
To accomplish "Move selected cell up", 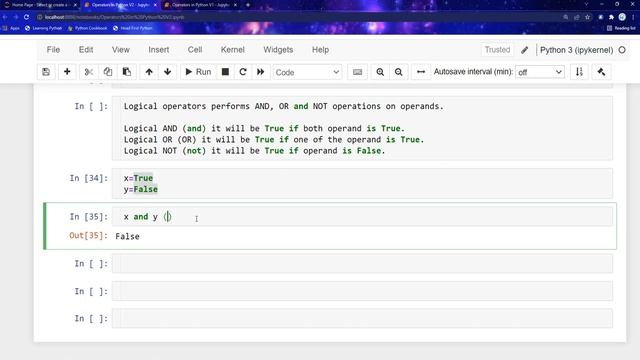I will click(149, 72).
